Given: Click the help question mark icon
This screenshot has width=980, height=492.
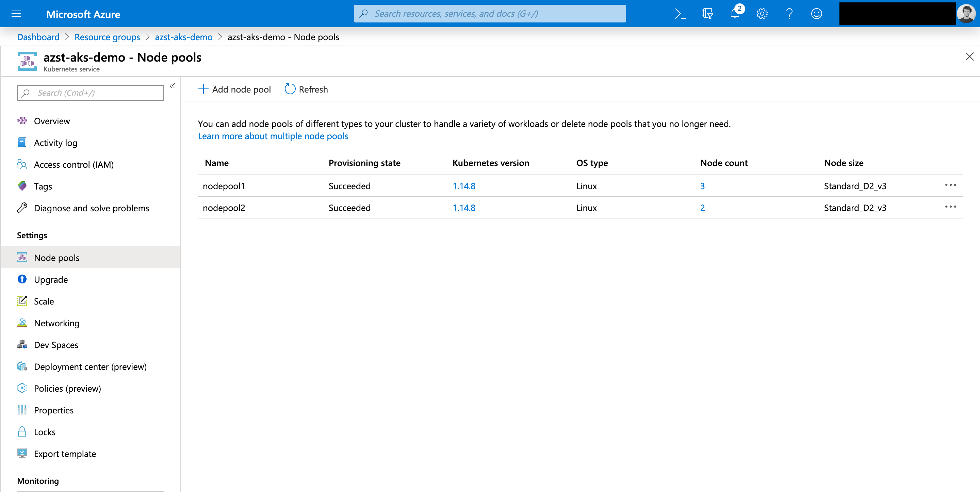Looking at the screenshot, I should pos(789,14).
